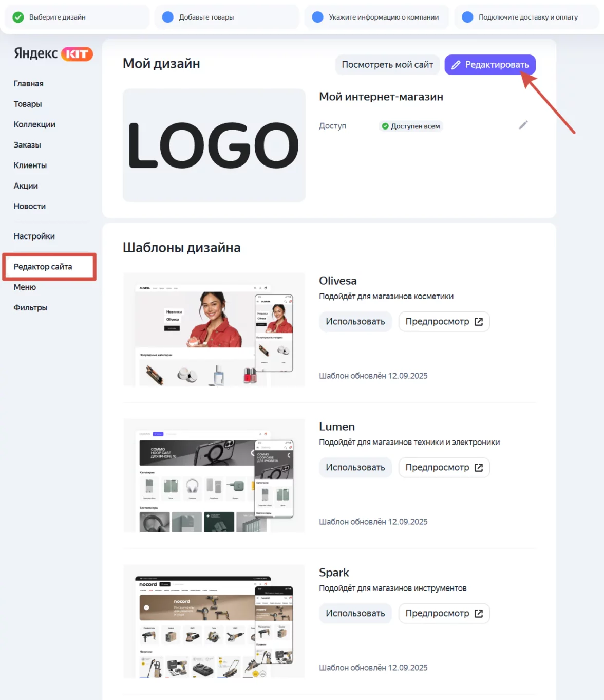Screen dimensions: 604x700
Task: Click the Доступ label
Action: coord(333,126)
